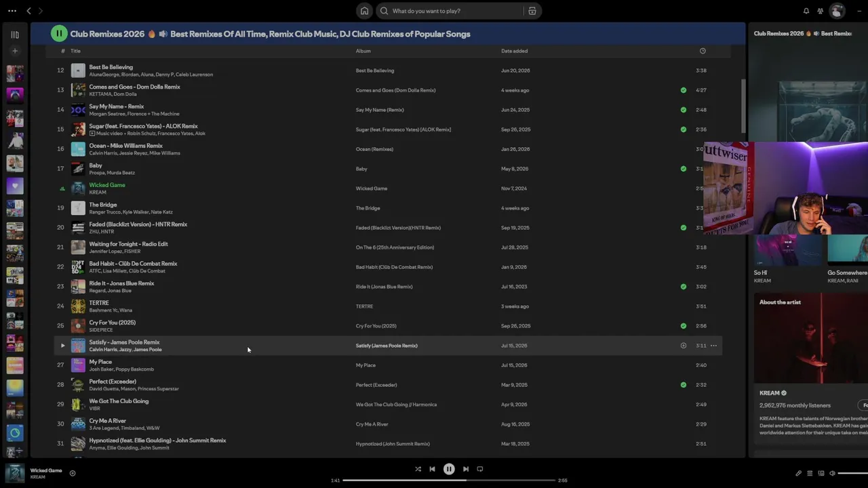Skip to the next track
The image size is (868, 488).
pyautogui.click(x=466, y=469)
